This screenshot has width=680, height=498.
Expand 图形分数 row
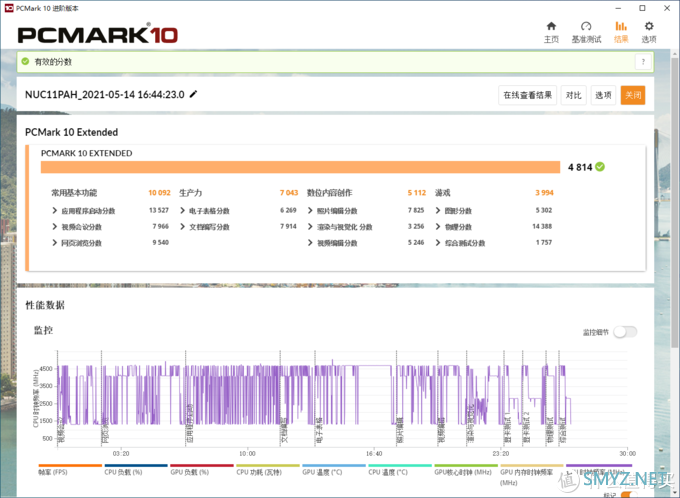coord(438,210)
